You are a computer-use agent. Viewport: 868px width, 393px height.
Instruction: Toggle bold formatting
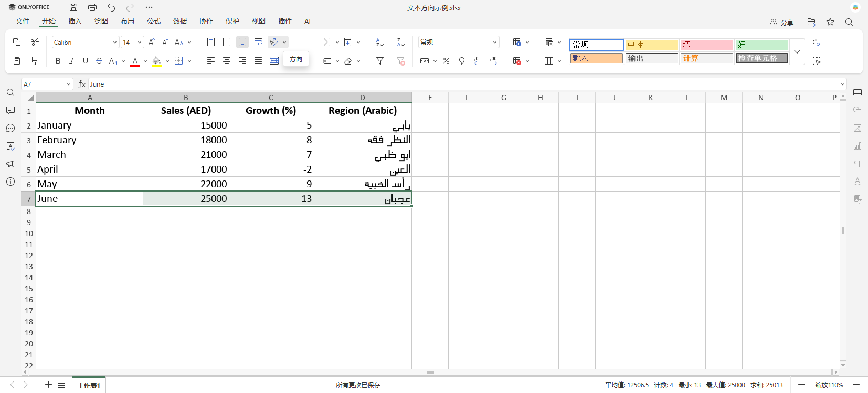58,61
